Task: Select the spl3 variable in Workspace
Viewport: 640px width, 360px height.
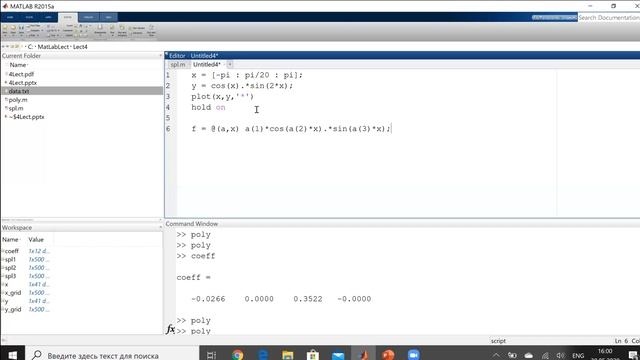Action: click(x=10, y=276)
